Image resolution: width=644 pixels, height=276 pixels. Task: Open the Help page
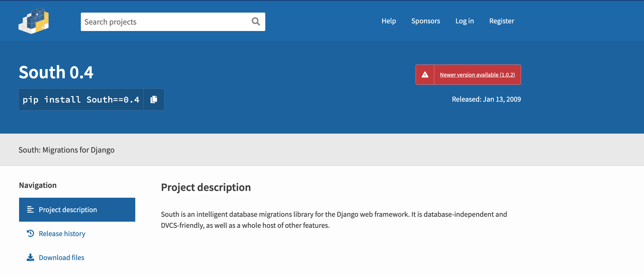coord(389,21)
